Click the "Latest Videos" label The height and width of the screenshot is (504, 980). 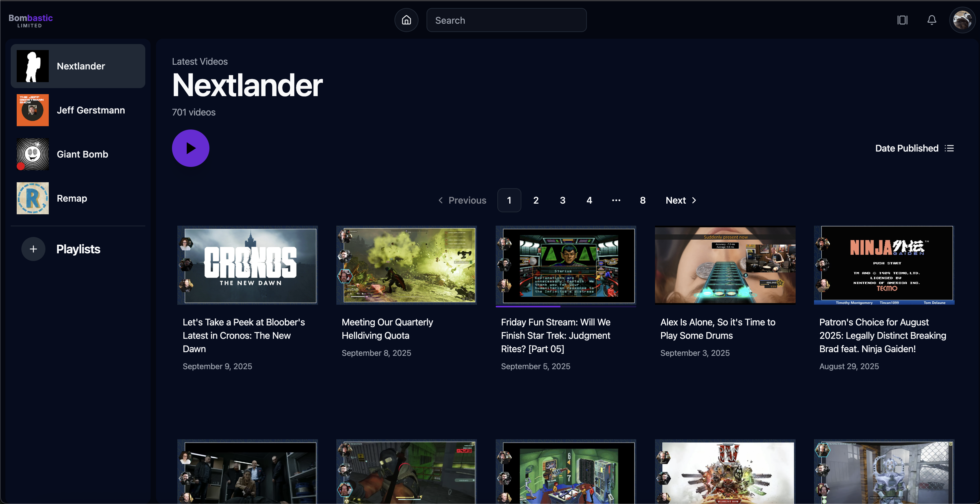click(200, 61)
